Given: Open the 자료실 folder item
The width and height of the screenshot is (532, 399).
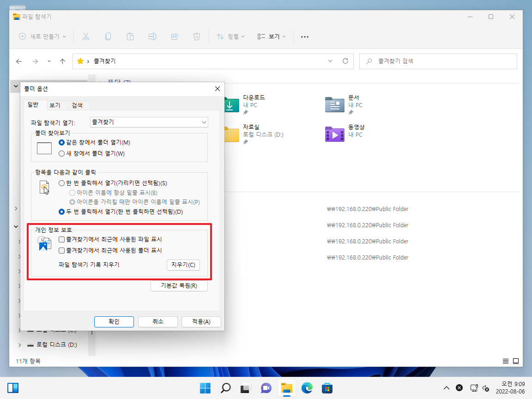Looking at the screenshot, I should [254, 134].
